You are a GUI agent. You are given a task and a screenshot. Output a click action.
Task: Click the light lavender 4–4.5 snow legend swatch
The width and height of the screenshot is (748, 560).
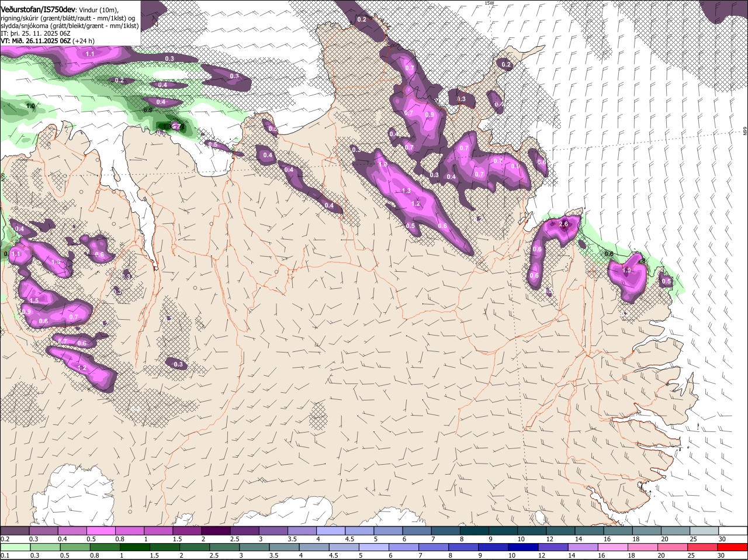331,530
